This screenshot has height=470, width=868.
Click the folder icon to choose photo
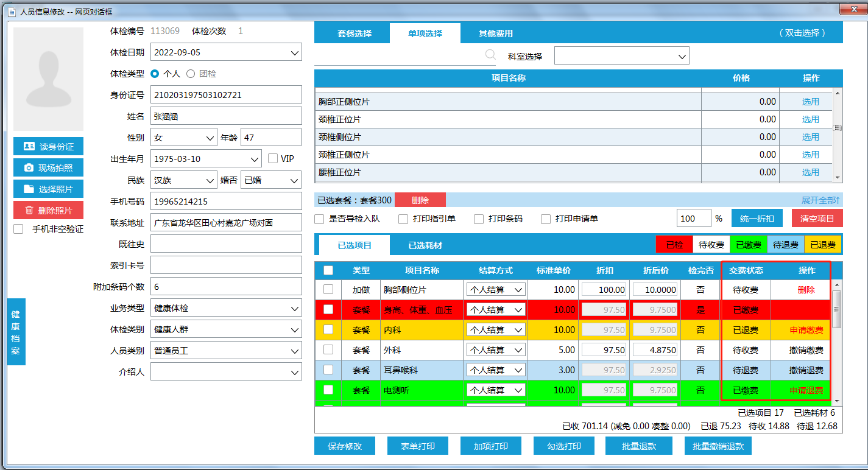coord(29,189)
